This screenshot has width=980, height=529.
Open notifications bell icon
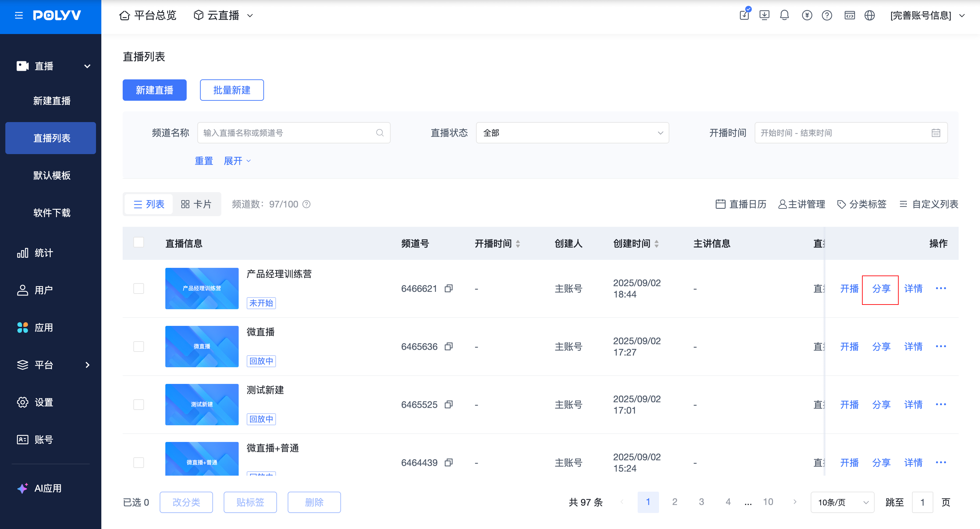(x=784, y=15)
